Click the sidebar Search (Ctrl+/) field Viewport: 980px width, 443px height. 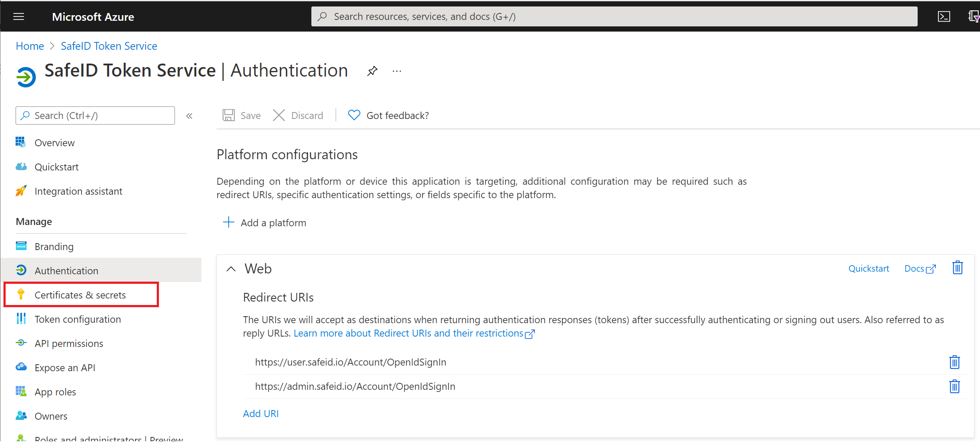point(95,116)
